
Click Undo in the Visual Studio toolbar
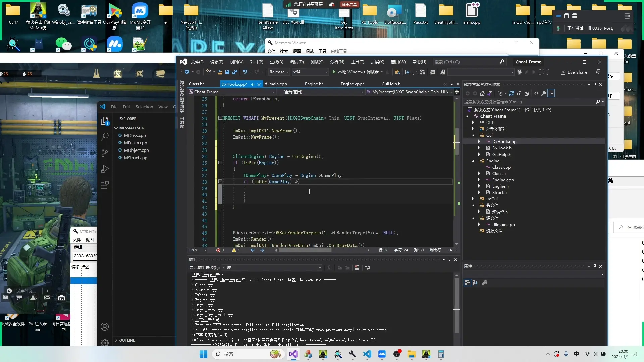(245, 72)
